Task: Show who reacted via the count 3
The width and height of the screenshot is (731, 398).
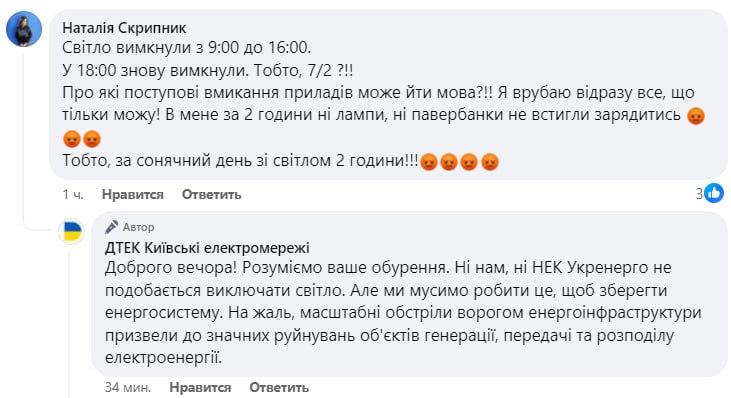Action: click(699, 193)
